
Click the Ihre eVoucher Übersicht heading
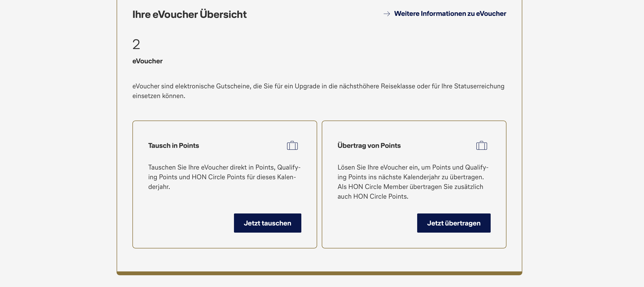tap(189, 15)
